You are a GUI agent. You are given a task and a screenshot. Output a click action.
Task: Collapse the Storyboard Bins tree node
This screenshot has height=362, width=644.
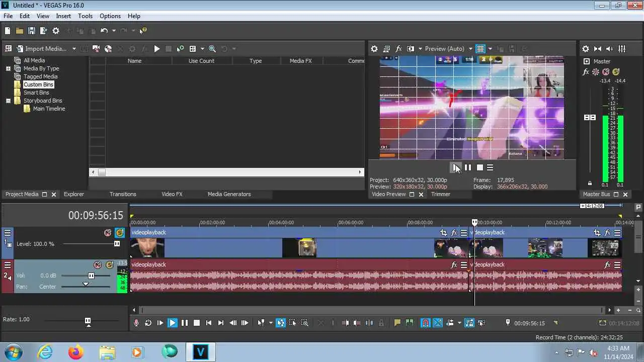point(8,101)
